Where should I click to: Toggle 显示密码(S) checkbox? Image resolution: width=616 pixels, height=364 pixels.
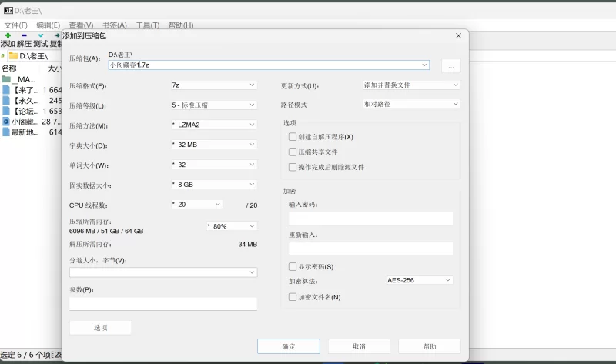[x=293, y=267]
